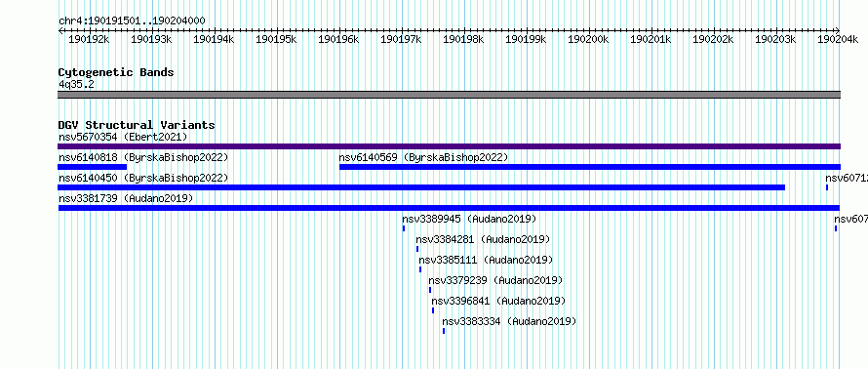The width and height of the screenshot is (868, 369).
Task: Click the 190202k ruler position
Action: coord(714,39)
